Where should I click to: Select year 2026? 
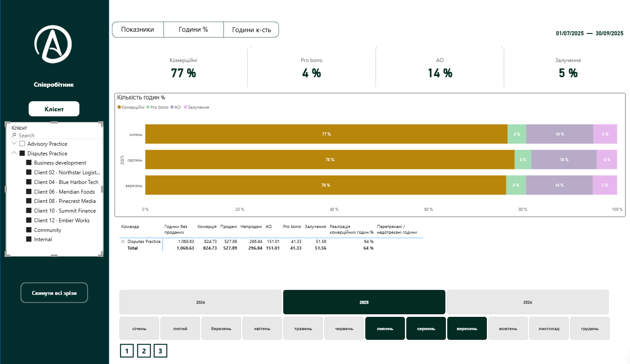[528, 302]
